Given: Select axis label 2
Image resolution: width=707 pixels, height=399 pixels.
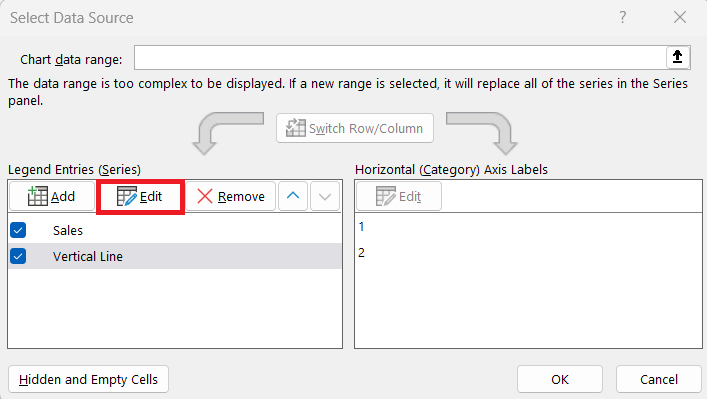Looking at the screenshot, I should pyautogui.click(x=362, y=252).
